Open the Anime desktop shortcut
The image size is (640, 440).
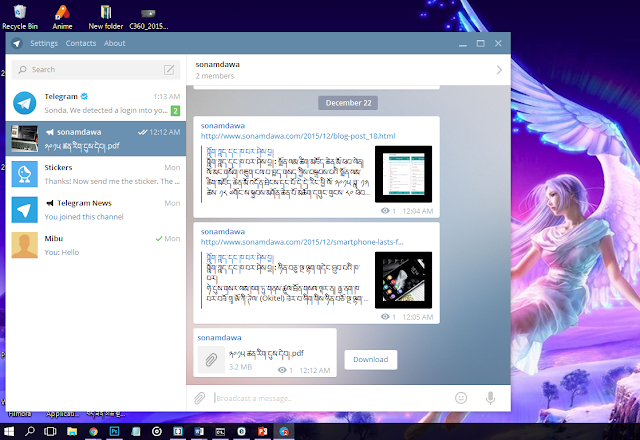[62, 17]
